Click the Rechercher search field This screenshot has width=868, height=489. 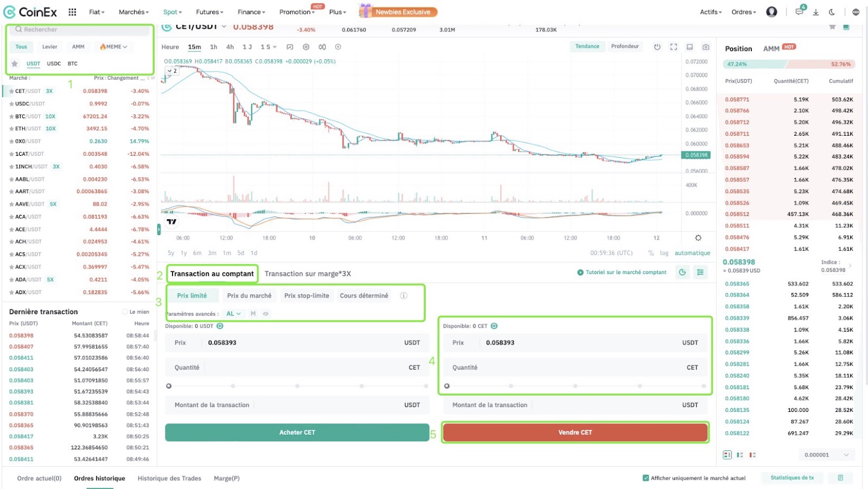[x=80, y=30]
